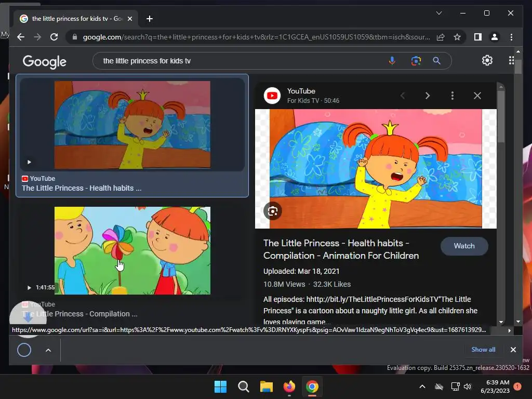Open the YouTube source icon in the preview
The image size is (532, 399).
click(x=272, y=96)
